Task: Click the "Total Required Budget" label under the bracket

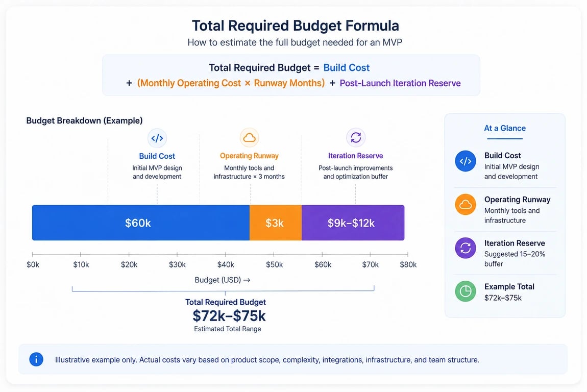Action: point(226,302)
